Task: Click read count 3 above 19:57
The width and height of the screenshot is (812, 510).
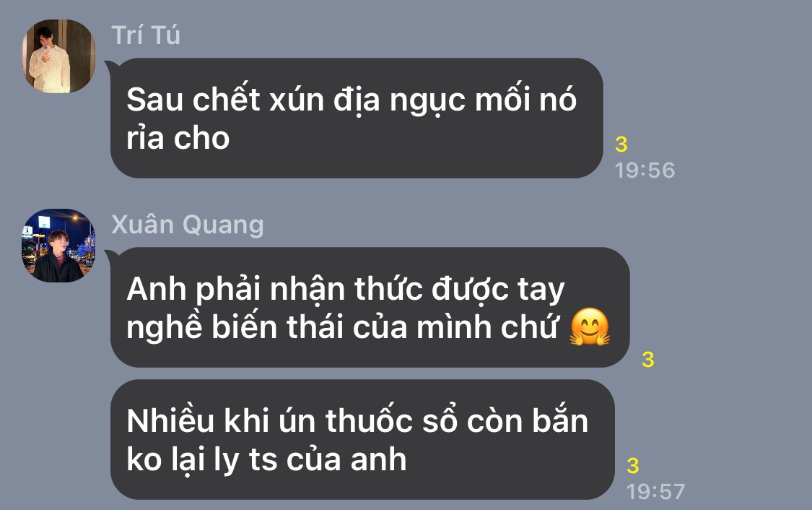Action: pos(632,465)
